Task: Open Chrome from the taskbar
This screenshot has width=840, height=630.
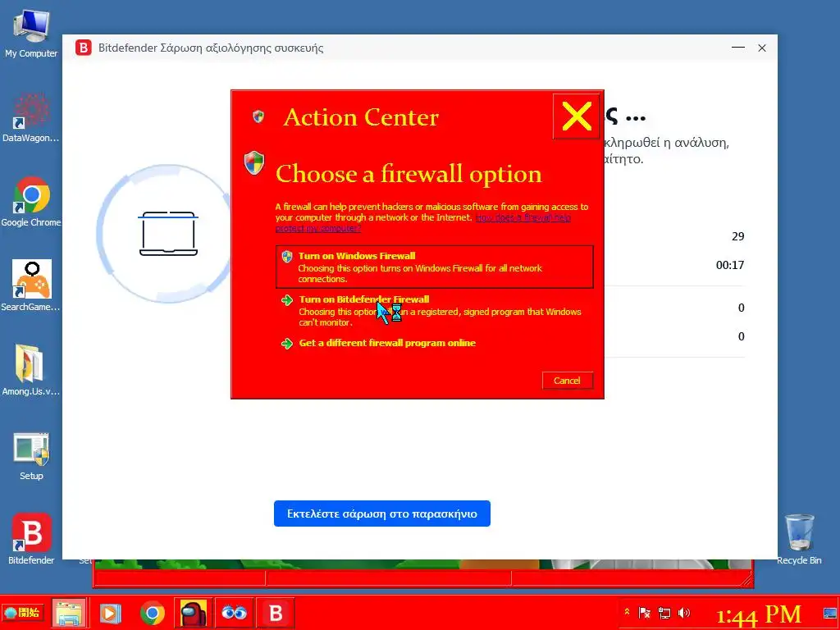Action: [x=152, y=613]
